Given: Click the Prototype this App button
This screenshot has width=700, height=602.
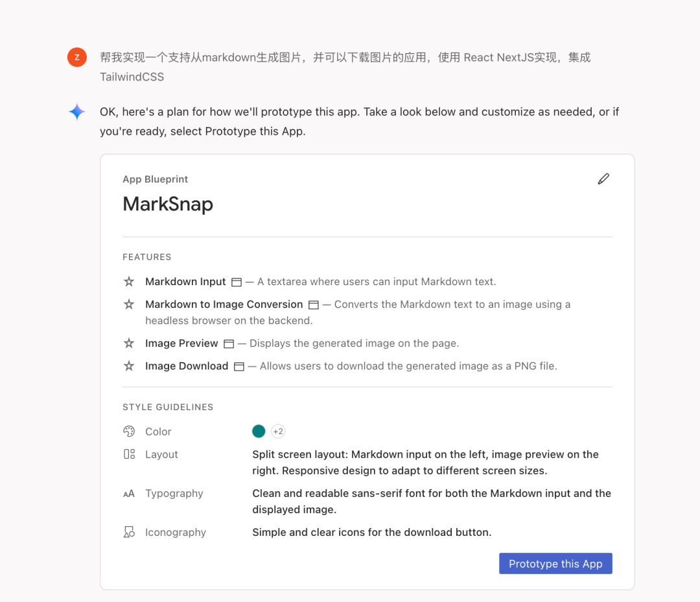Looking at the screenshot, I should pos(555,563).
